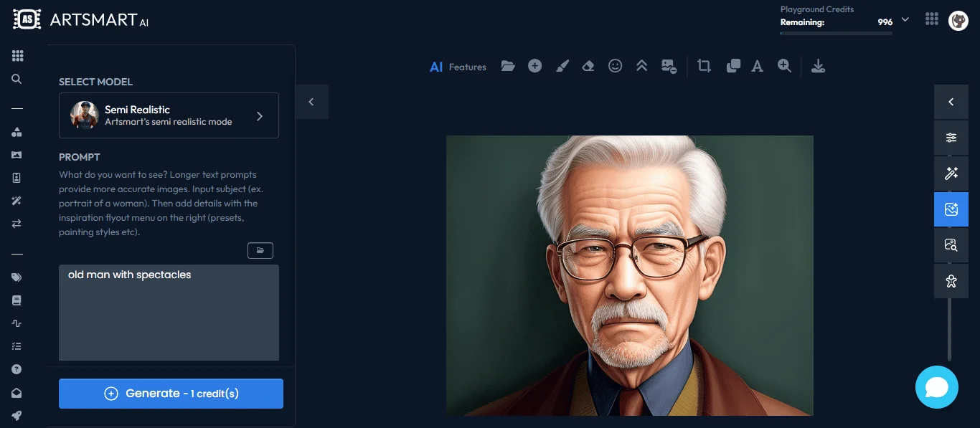This screenshot has width=980, height=428.
Task: Open the sliders settings panel on right
Action: 951,138
